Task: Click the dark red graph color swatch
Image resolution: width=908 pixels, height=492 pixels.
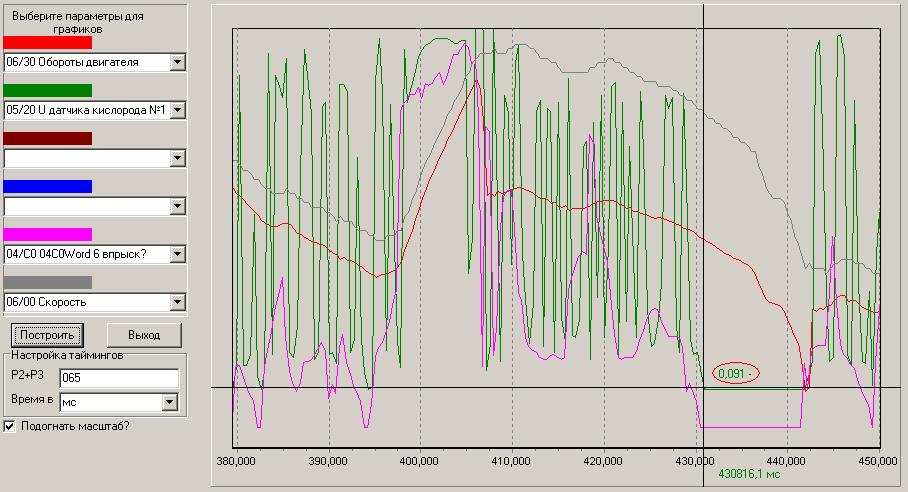Action: 47,138
